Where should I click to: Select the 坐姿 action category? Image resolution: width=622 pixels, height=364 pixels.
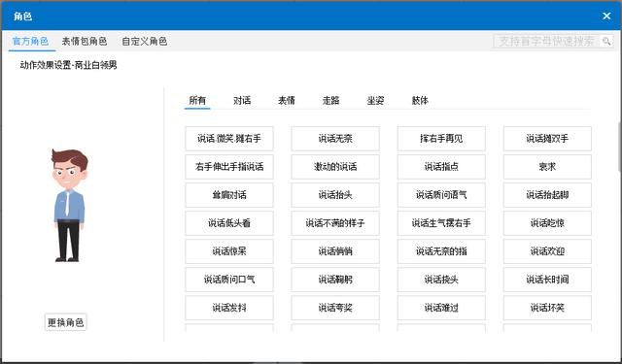[x=375, y=100]
